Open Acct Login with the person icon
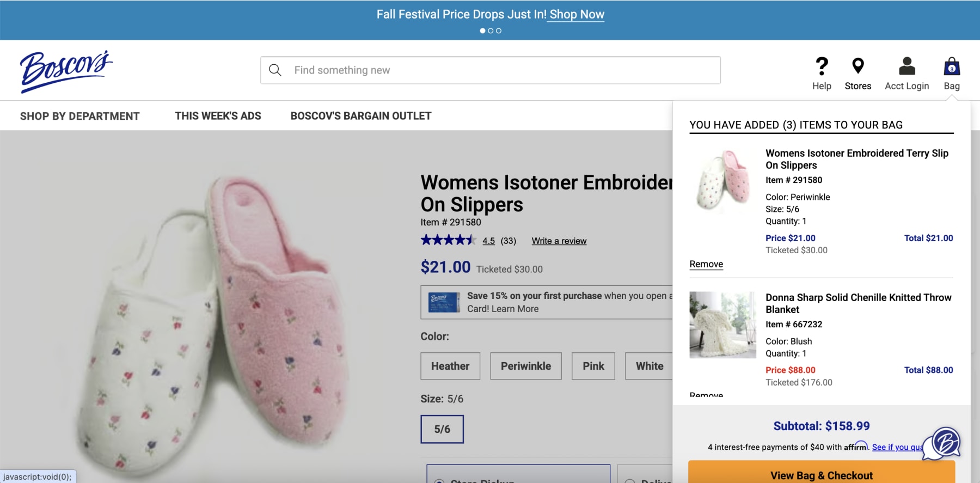Viewport: 980px width, 483px height. tap(906, 68)
